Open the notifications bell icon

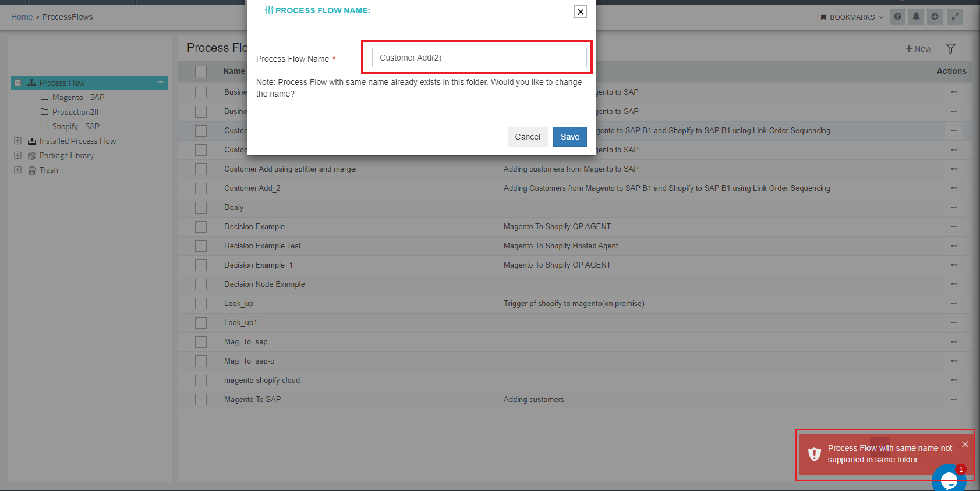pyautogui.click(x=916, y=17)
